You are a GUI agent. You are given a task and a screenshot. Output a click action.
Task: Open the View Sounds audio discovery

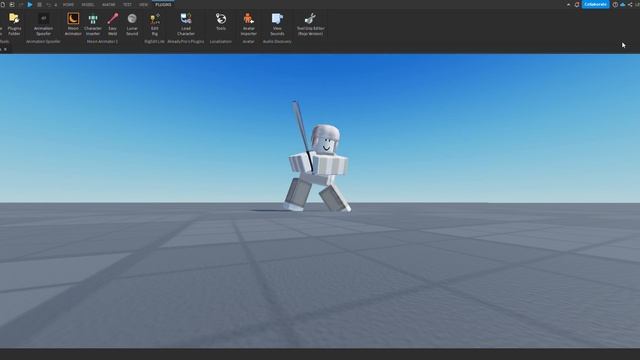point(277,24)
